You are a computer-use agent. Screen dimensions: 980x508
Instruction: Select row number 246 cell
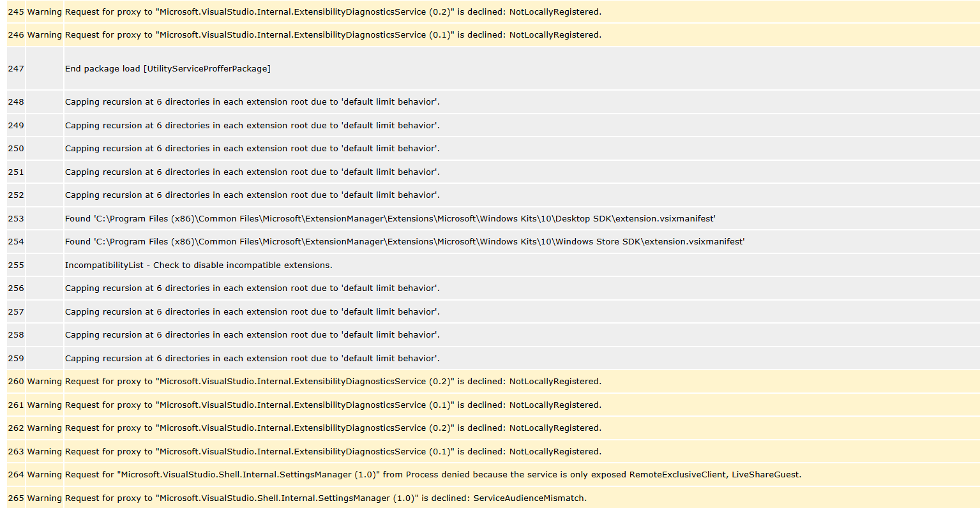click(16, 35)
